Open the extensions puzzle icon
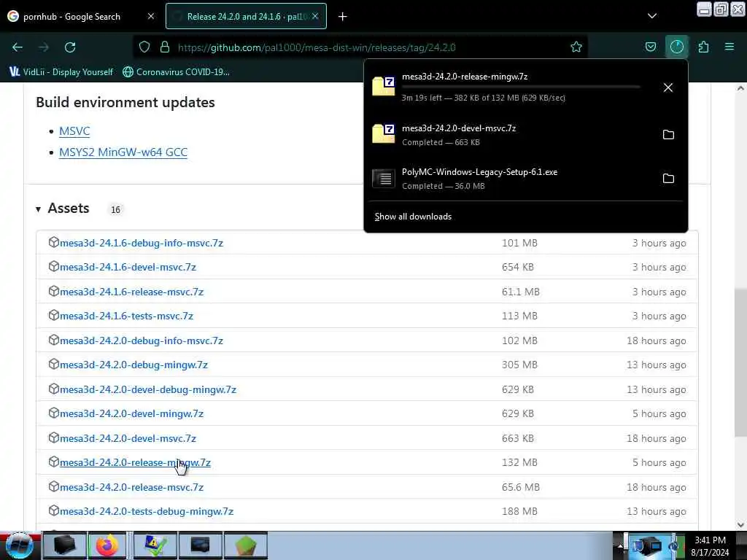The width and height of the screenshot is (747, 560). pos(703,47)
